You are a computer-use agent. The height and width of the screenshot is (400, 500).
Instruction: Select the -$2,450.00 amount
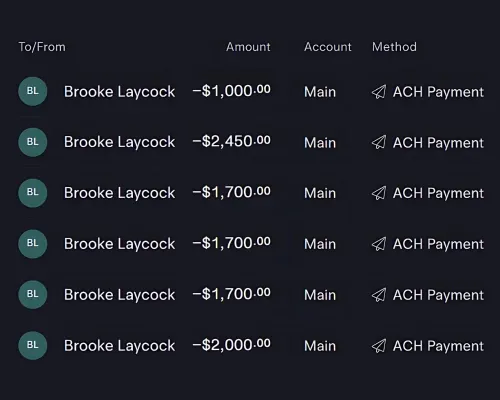[232, 142]
